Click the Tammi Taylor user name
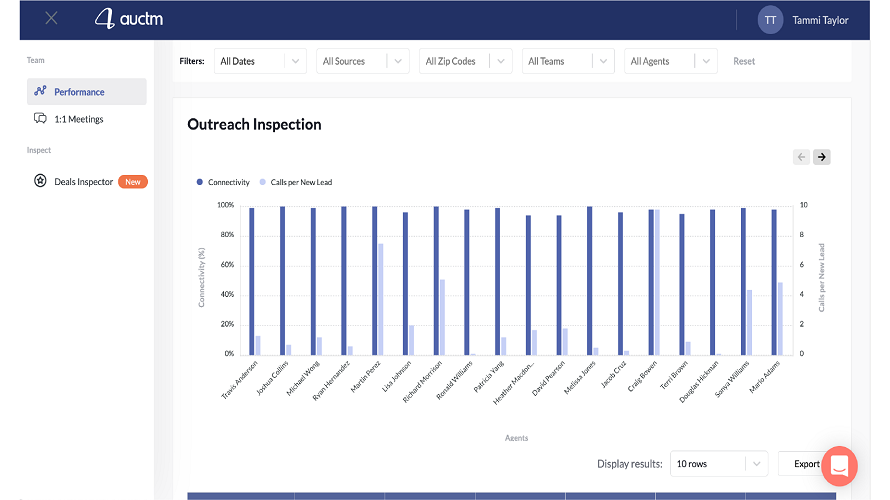This screenshot has height=500, width=890. [x=820, y=20]
